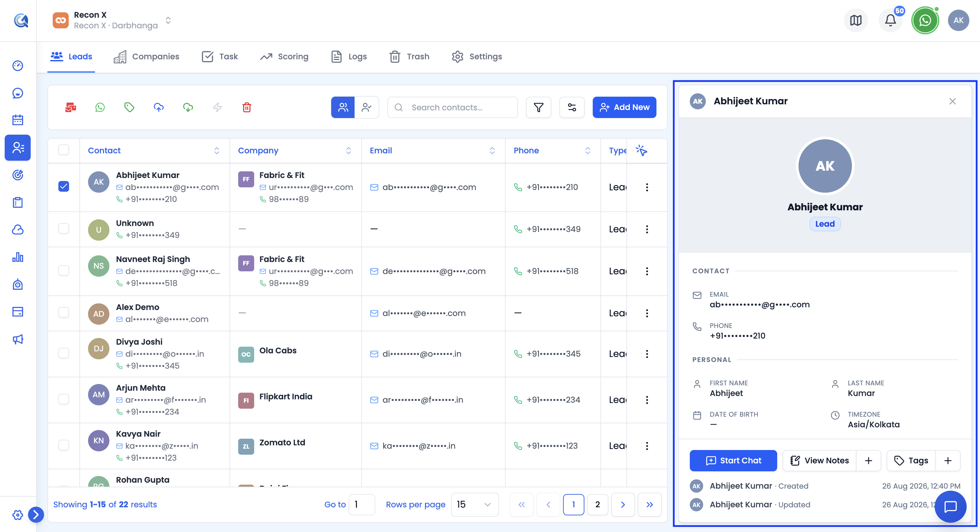Open the target goals icon in sidebar

pyautogui.click(x=17, y=175)
